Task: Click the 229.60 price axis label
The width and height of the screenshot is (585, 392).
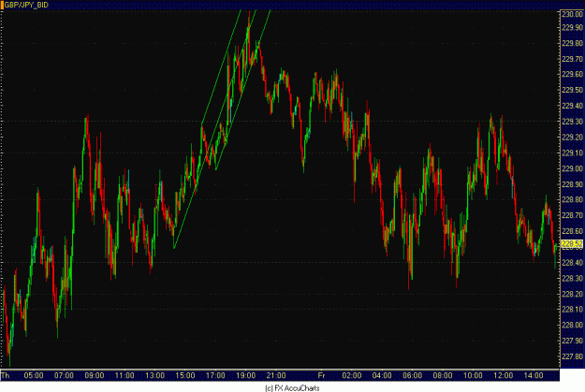Action: pos(572,74)
